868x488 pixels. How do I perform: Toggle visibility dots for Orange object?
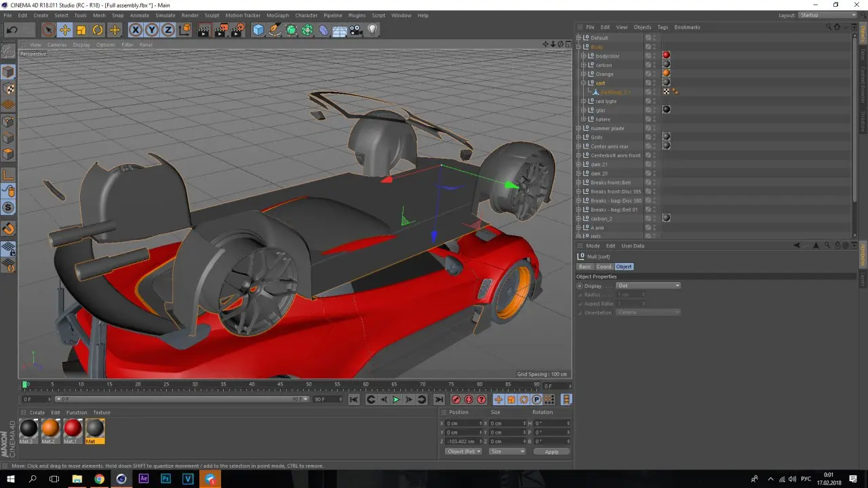click(x=654, y=74)
